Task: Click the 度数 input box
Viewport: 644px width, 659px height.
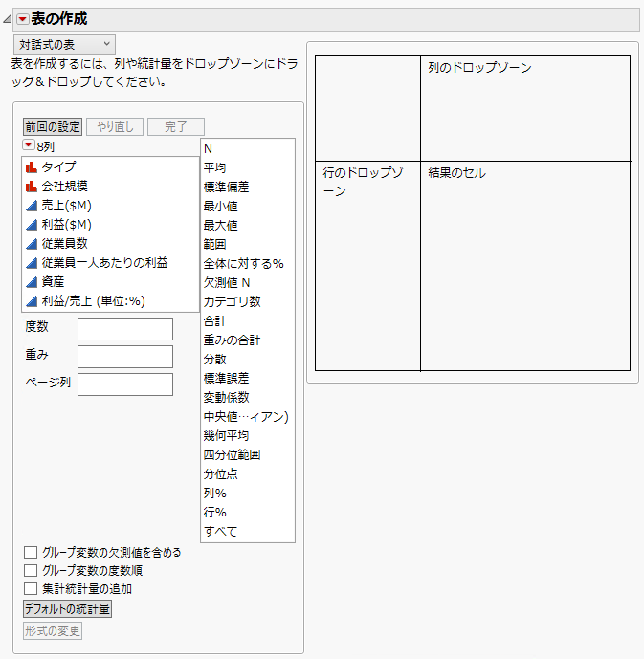Action: [x=124, y=329]
